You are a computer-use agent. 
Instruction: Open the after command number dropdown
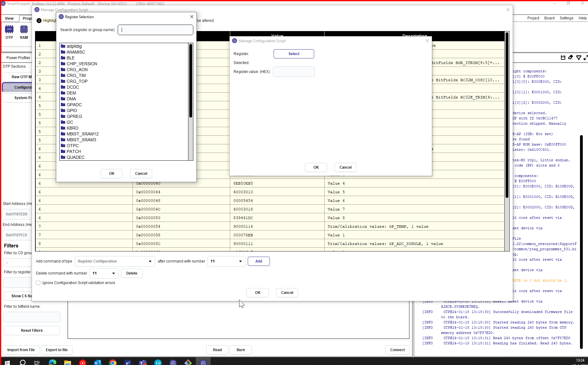pyautogui.click(x=226, y=261)
